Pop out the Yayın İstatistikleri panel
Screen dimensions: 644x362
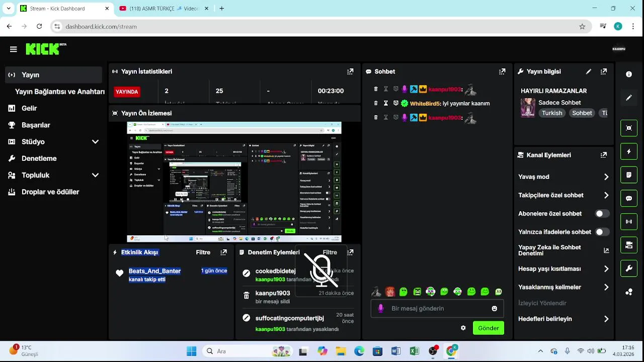point(350,71)
